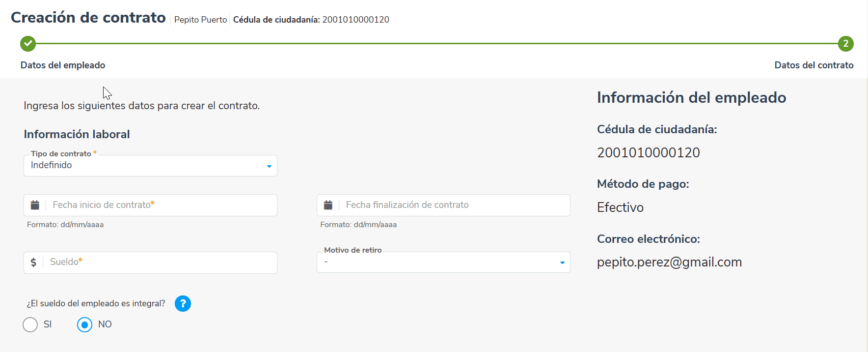The width and height of the screenshot is (868, 352).
Task: Click the calendar icon for contract start date
Action: tap(35, 205)
